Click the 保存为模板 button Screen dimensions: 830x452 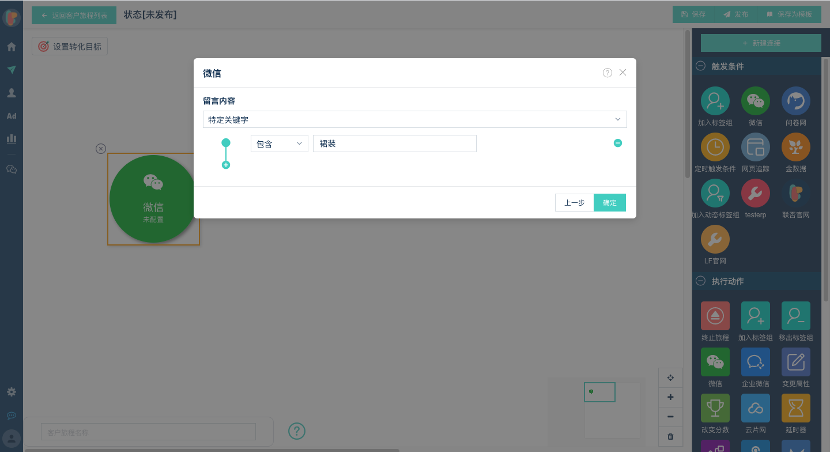(789, 14)
